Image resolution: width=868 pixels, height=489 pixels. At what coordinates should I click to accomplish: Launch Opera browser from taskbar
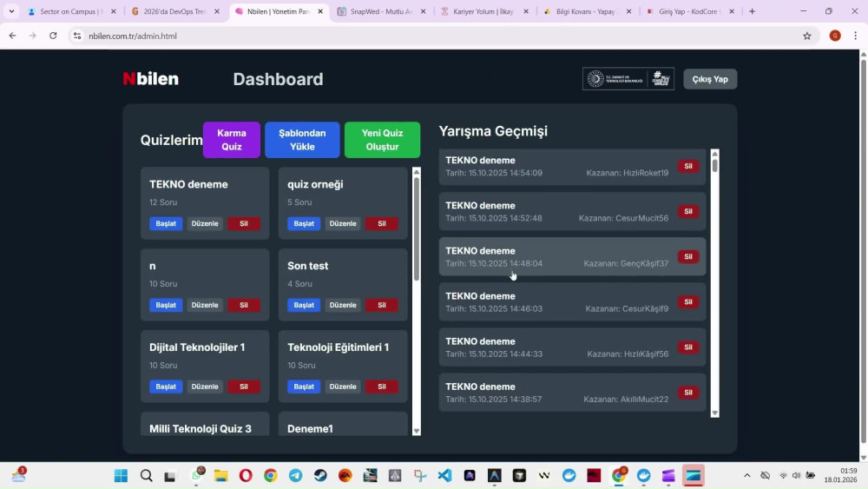pos(246,475)
